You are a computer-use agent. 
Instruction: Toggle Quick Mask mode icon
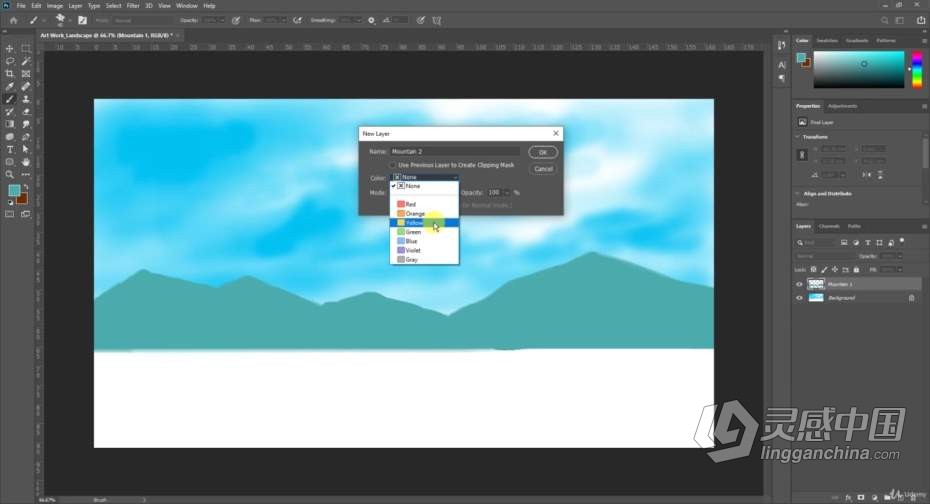pyautogui.click(x=9, y=214)
